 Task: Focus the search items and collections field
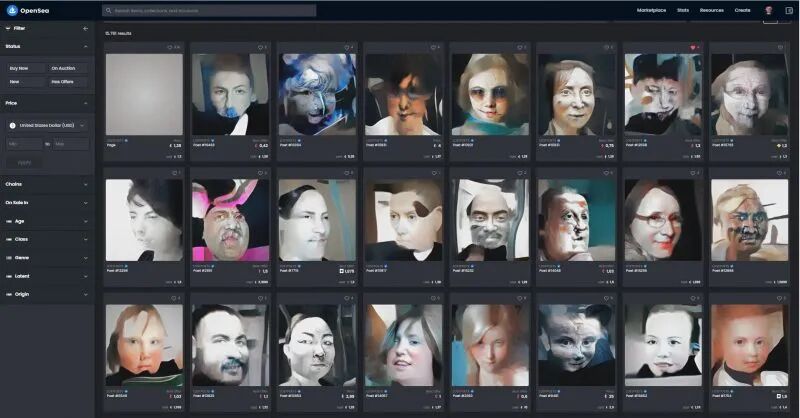[209, 10]
